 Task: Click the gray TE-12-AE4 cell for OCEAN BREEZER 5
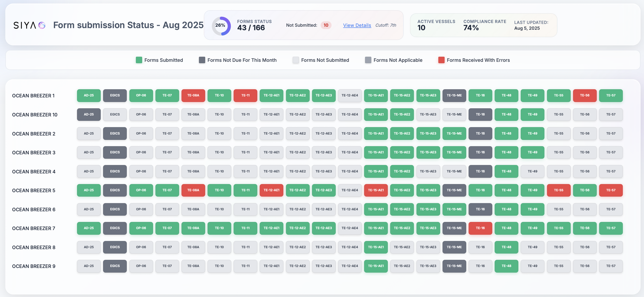(350, 190)
